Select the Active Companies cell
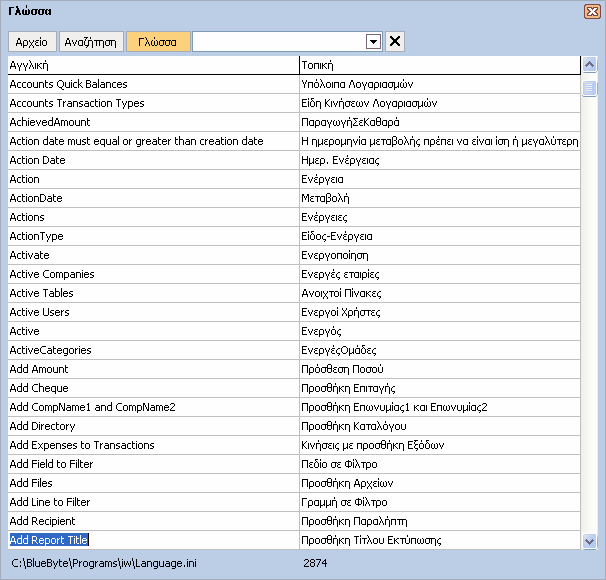 coord(153,274)
